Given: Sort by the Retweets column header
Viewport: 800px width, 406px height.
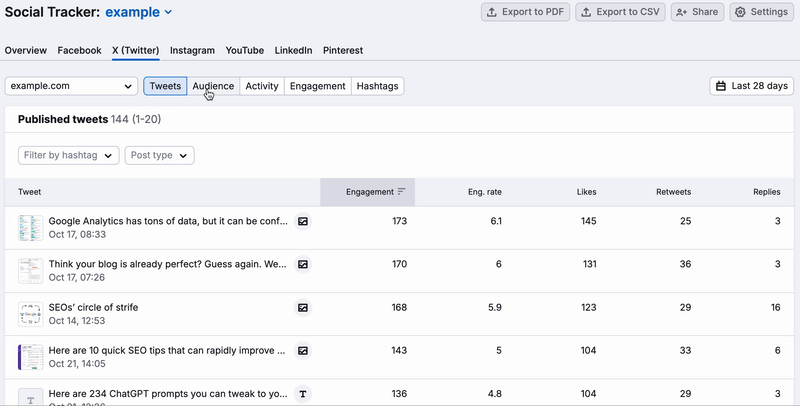Looking at the screenshot, I should tap(673, 192).
